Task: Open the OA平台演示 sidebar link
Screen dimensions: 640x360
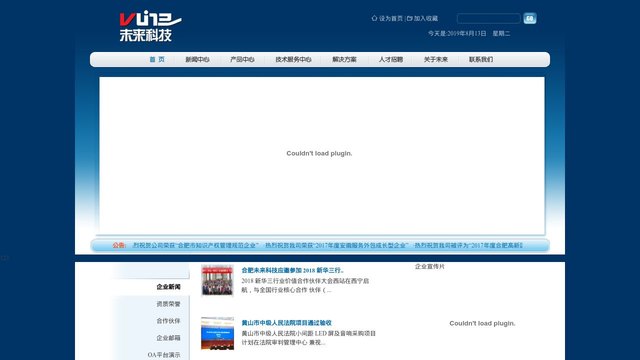Action: pyautogui.click(x=164, y=355)
